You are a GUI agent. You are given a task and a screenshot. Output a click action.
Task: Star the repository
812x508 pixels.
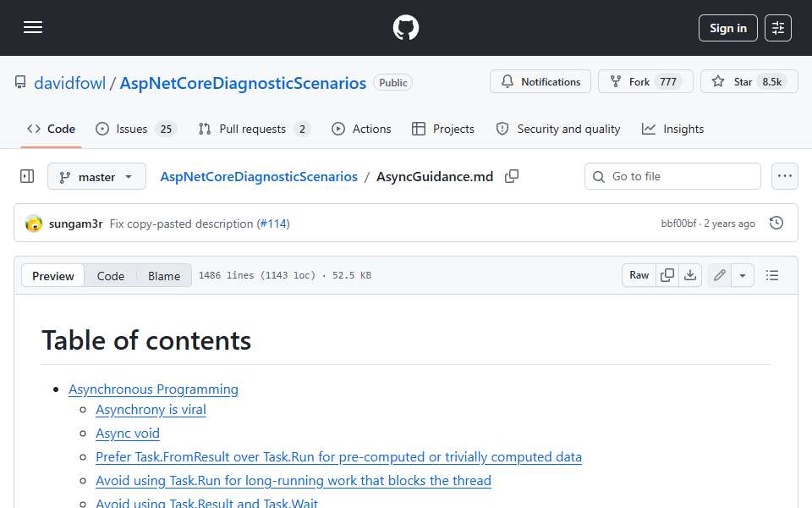[x=749, y=82]
